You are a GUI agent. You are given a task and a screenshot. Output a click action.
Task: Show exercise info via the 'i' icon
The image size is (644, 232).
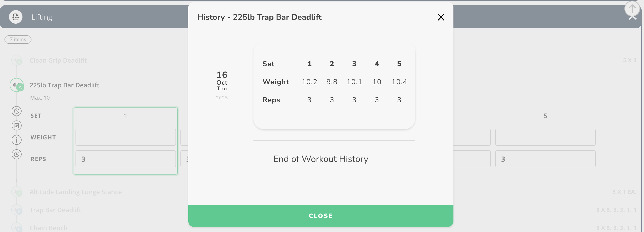pyautogui.click(x=16, y=140)
